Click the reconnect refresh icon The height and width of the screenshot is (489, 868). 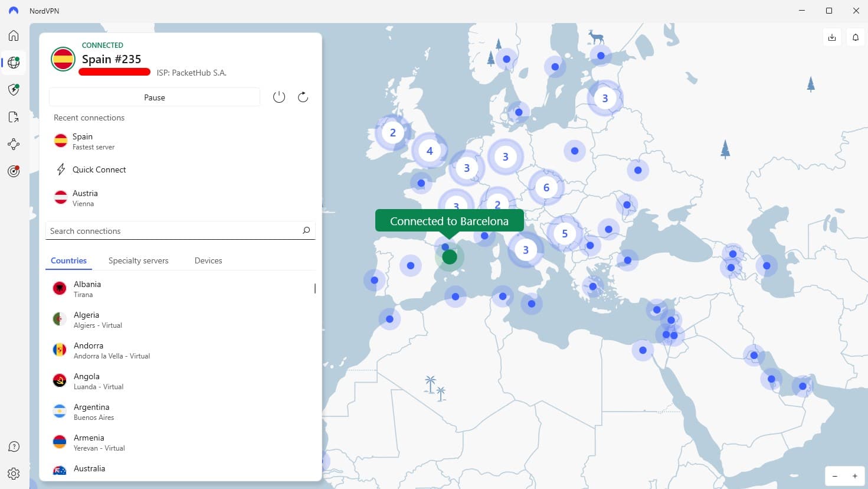coord(303,97)
